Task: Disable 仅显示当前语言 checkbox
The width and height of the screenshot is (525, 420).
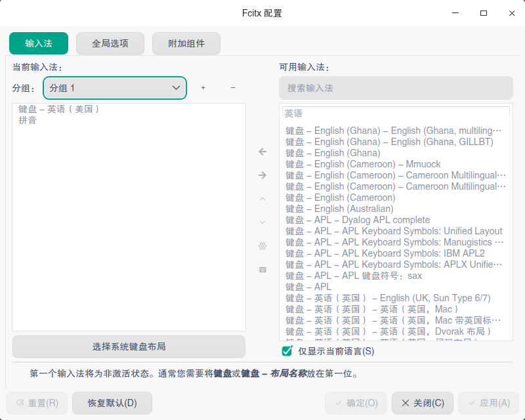Action: point(286,351)
